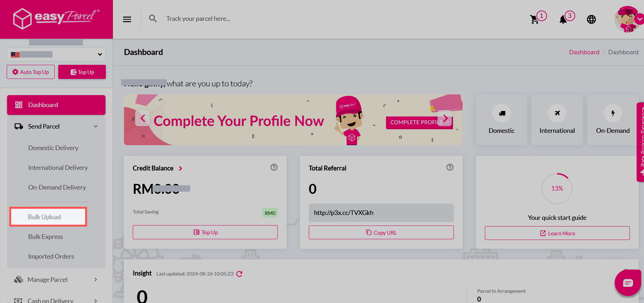
Task: Open Domestic Delivery
Action: tap(53, 148)
